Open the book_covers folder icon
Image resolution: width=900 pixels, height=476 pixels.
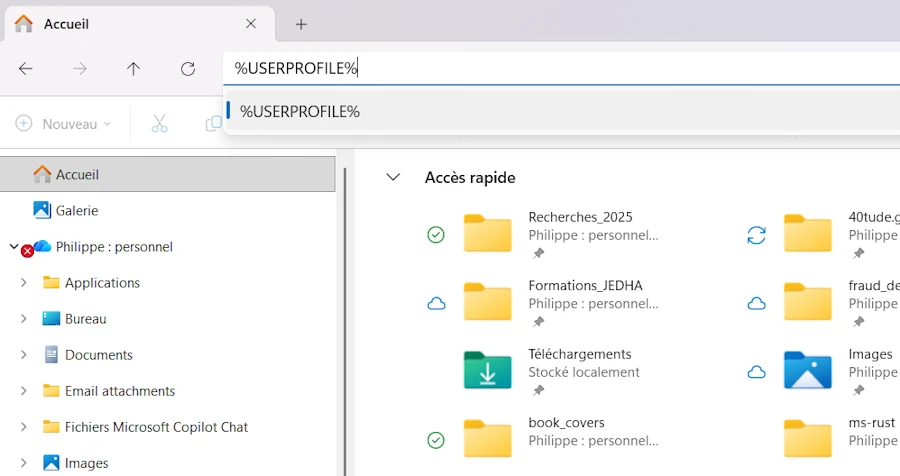pyautogui.click(x=487, y=439)
